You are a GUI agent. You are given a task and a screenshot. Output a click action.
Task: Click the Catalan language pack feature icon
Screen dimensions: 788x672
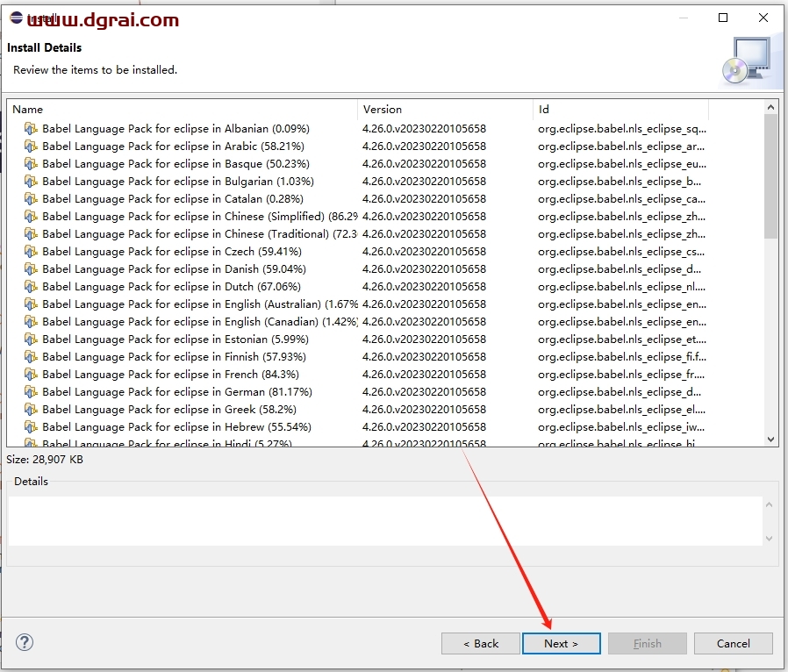point(31,199)
